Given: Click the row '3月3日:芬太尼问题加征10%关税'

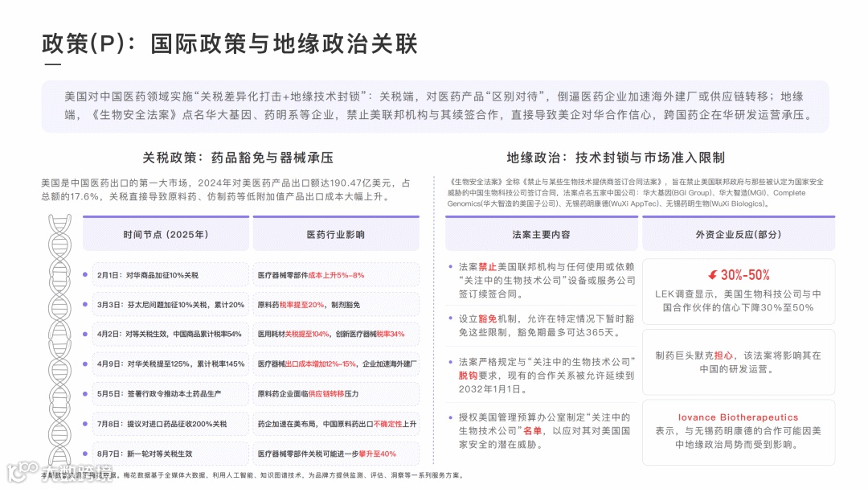Looking at the screenshot, I should 170,305.
